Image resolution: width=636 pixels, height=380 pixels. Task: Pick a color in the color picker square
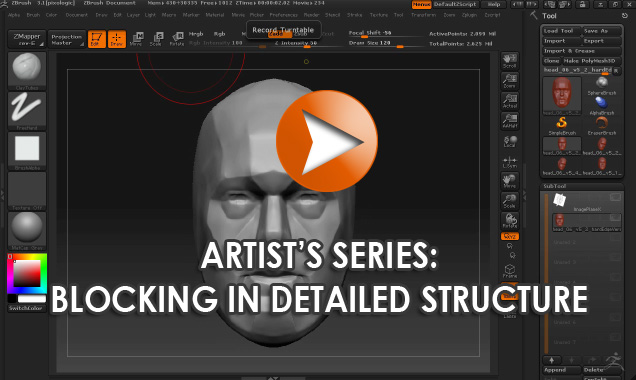tap(27, 273)
